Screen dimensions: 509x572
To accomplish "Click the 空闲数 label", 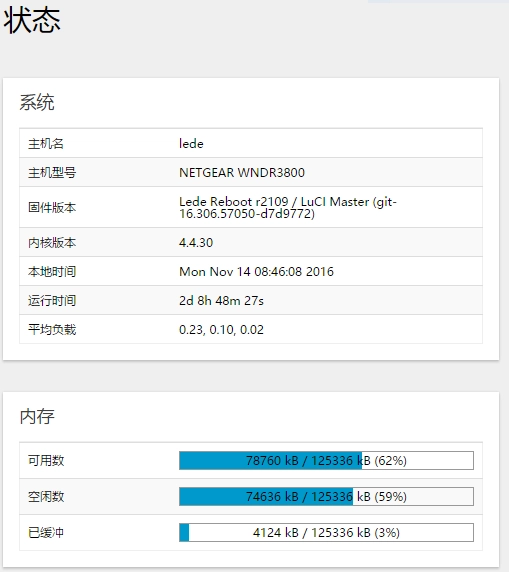I will click(46, 496).
